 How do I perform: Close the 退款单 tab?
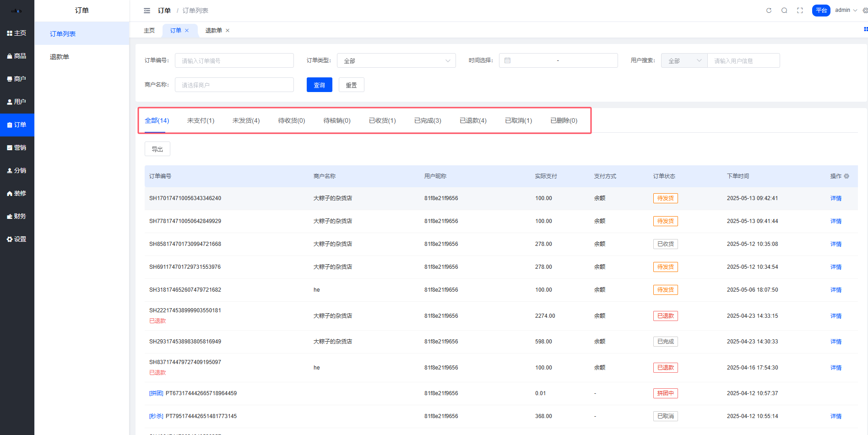[228, 31]
